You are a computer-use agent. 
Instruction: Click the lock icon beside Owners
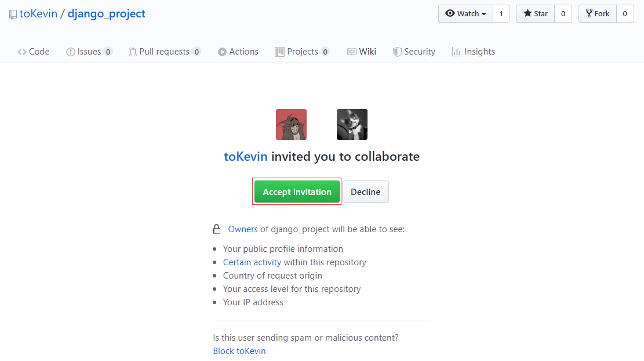pyautogui.click(x=216, y=229)
